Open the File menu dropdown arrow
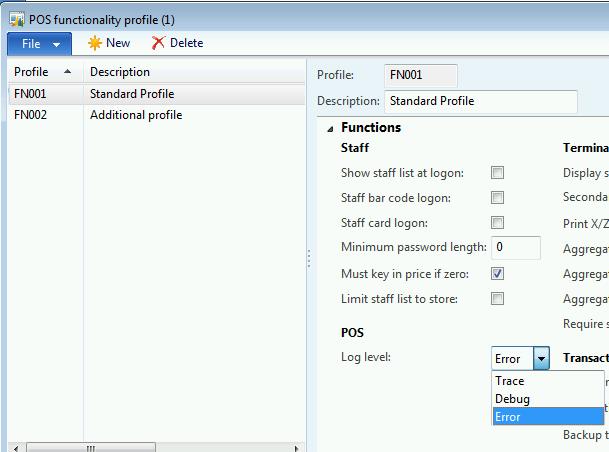This screenshot has height=452, width=609. click(57, 44)
